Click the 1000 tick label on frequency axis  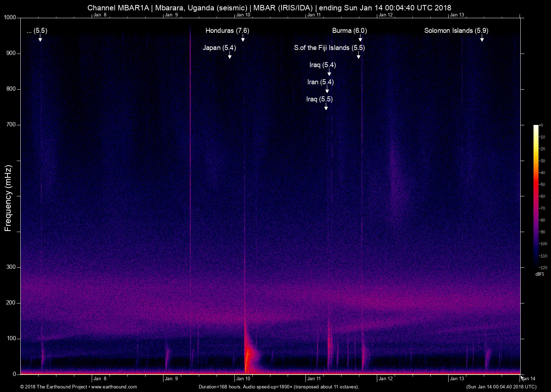pos(10,17)
